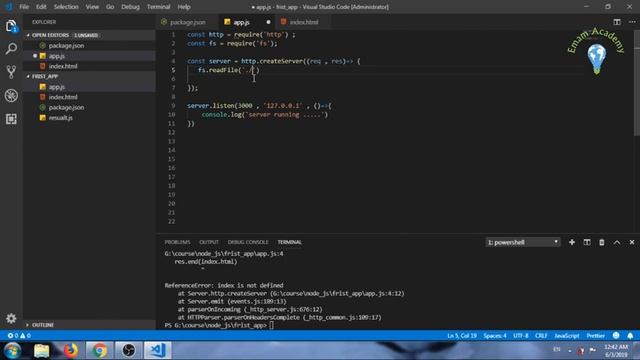Screen dimensions: 640x360
Task: Switch to the Debug Console tab
Action: pos(248,242)
